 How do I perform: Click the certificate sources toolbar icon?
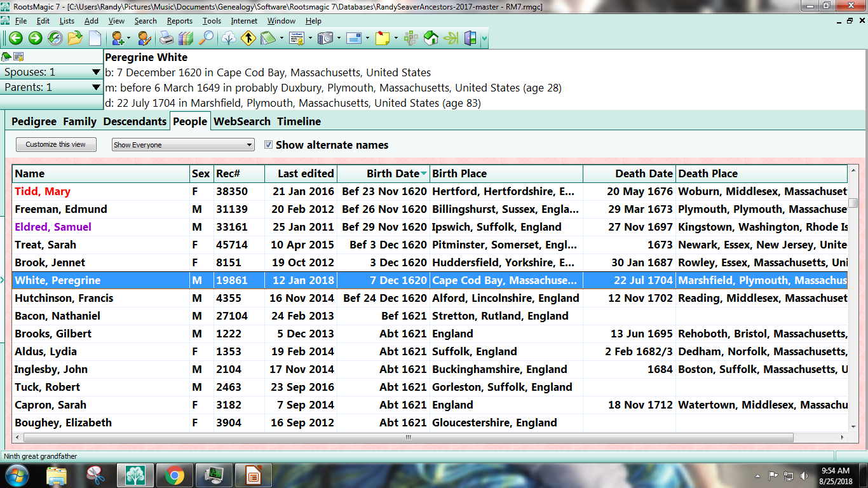click(296, 38)
